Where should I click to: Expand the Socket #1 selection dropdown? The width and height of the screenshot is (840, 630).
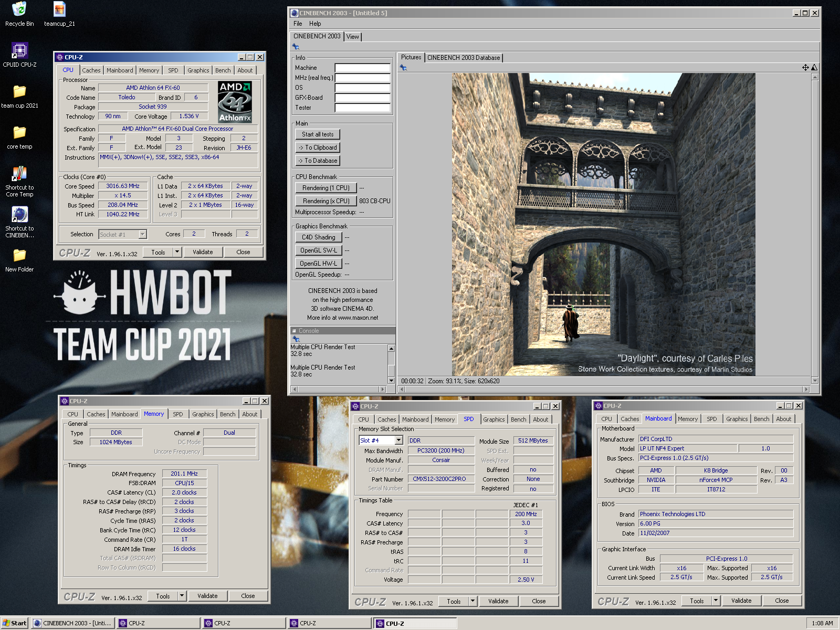pos(142,234)
